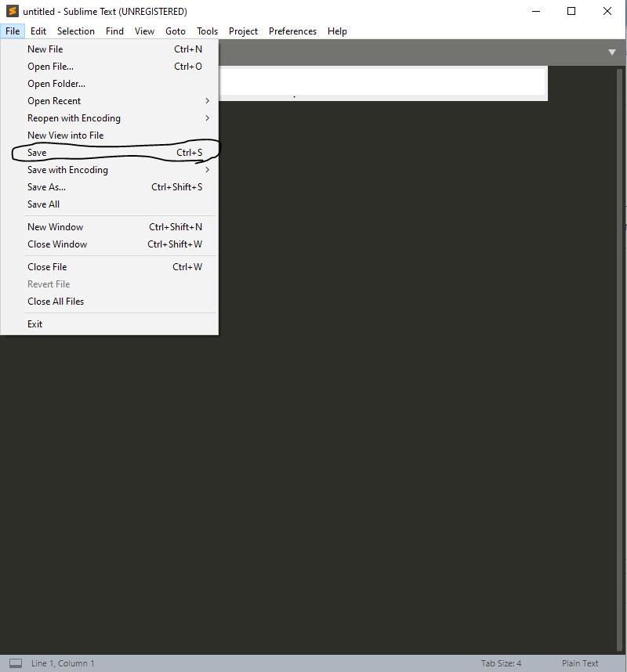This screenshot has height=672, width=627.
Task: Open the Selection menu
Action: pyautogui.click(x=75, y=31)
